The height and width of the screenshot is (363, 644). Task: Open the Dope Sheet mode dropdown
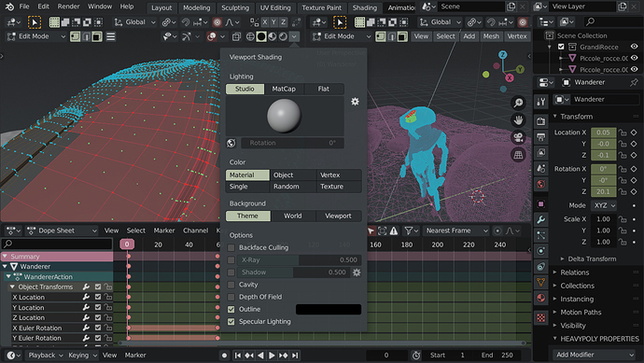click(62, 230)
